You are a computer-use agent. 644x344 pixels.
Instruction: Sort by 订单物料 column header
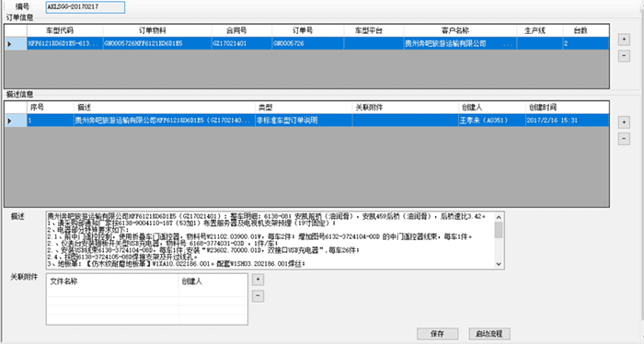[157, 30]
